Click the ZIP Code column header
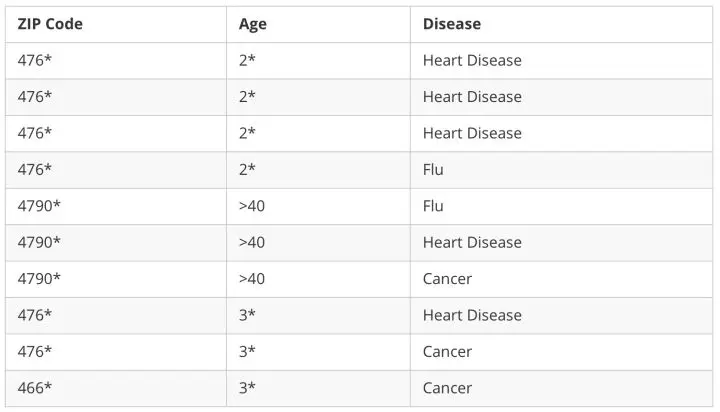The height and width of the screenshot is (412, 720). coord(50,24)
